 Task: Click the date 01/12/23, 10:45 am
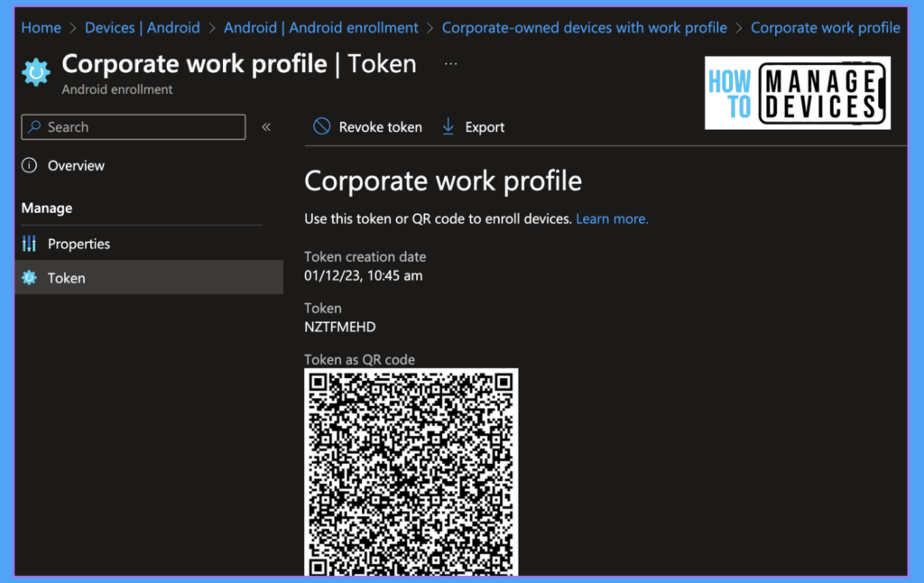click(363, 276)
